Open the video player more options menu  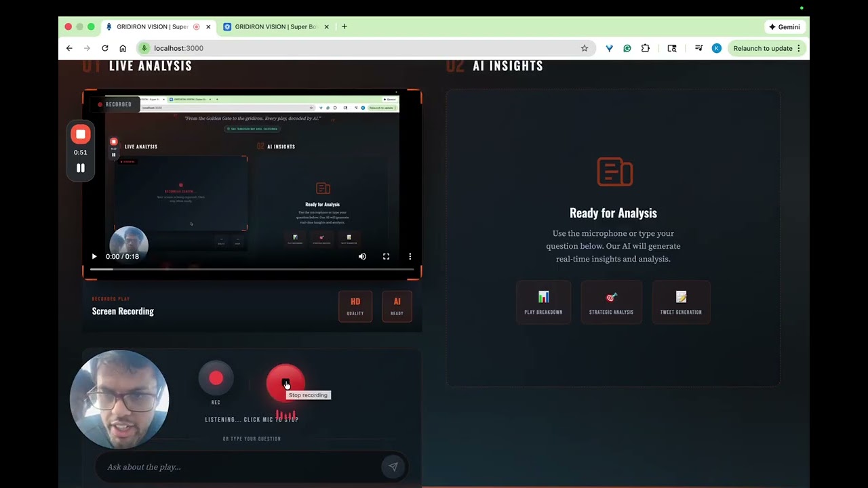[410, 256]
